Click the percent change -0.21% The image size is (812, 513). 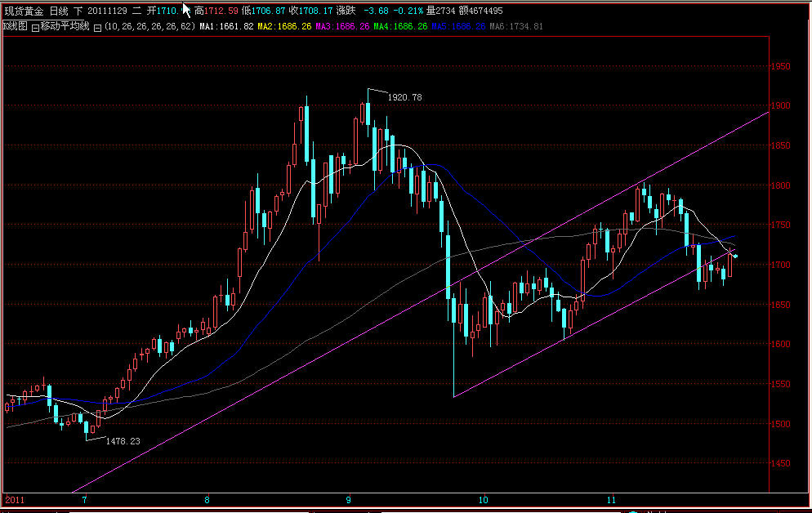408,11
